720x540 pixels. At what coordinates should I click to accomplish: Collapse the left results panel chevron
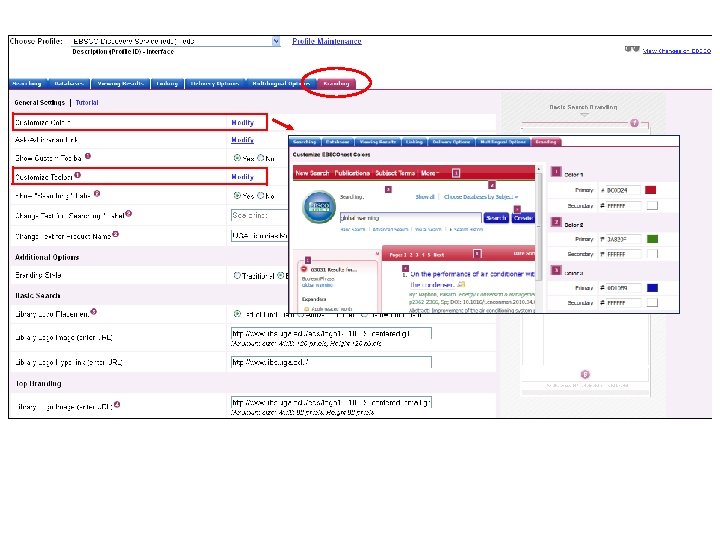(377, 253)
